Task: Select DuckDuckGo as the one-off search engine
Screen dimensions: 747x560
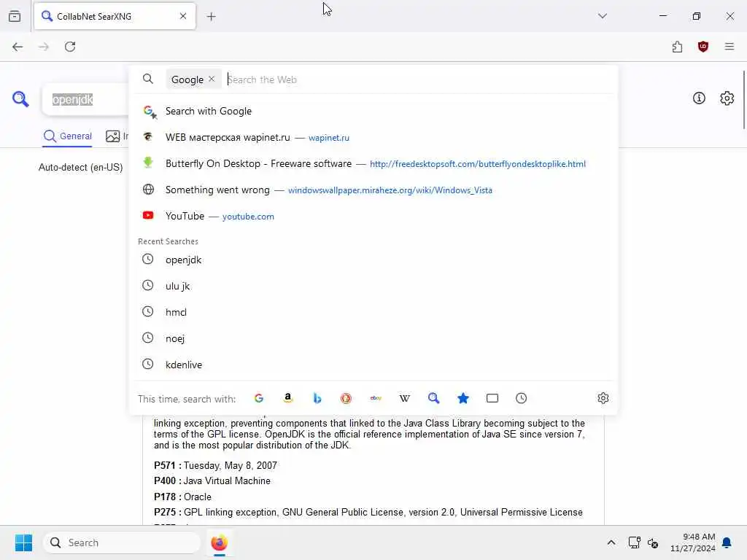Action: pyautogui.click(x=346, y=398)
